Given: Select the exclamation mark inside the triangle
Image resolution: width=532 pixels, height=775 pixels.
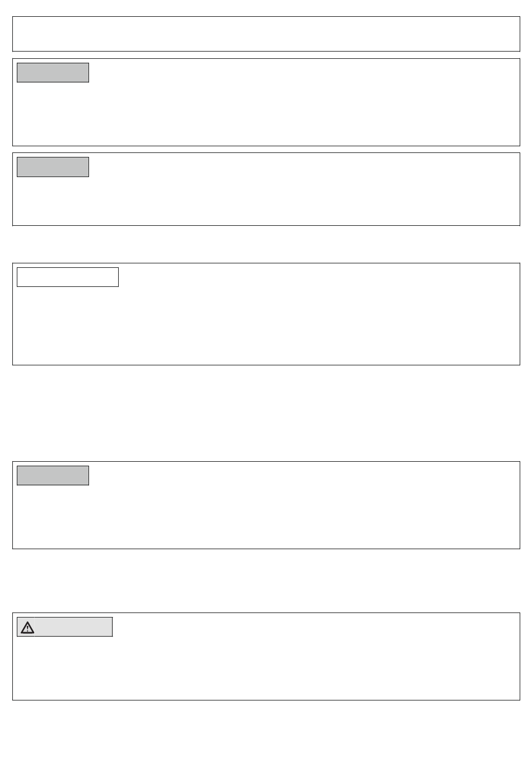Looking at the screenshot, I should click(x=27, y=628).
